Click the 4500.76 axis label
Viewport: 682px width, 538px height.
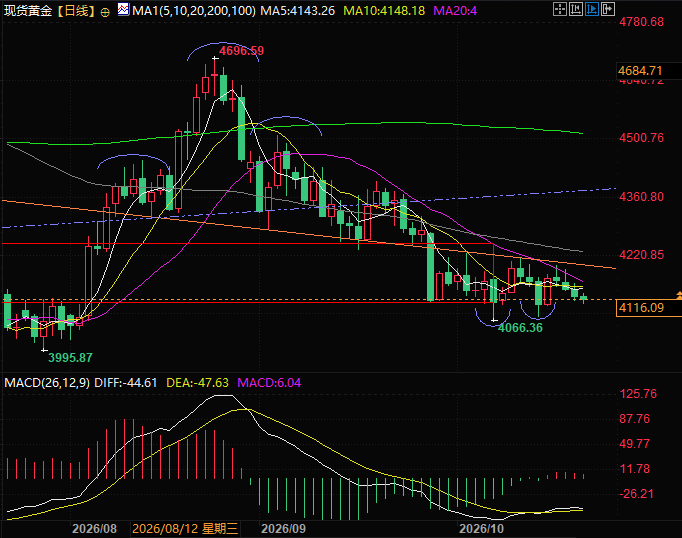point(642,138)
